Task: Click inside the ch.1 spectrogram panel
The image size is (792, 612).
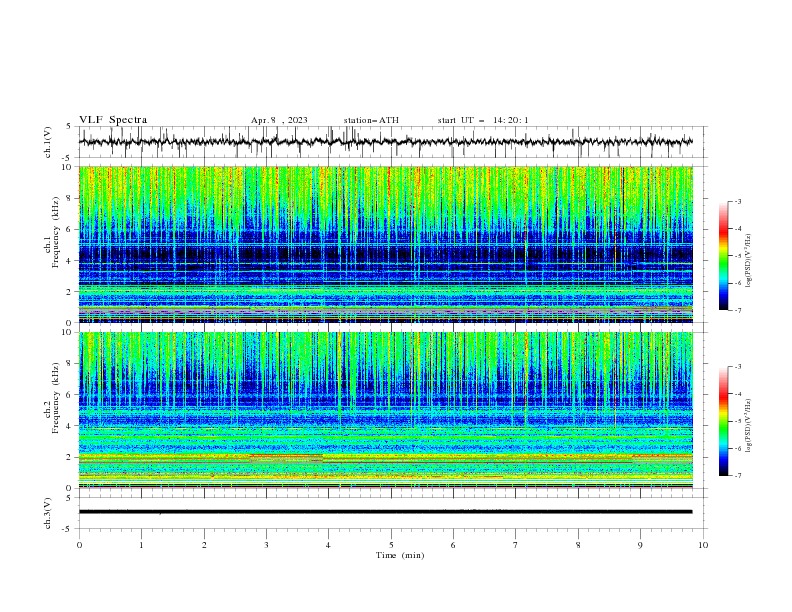Action: [386, 244]
